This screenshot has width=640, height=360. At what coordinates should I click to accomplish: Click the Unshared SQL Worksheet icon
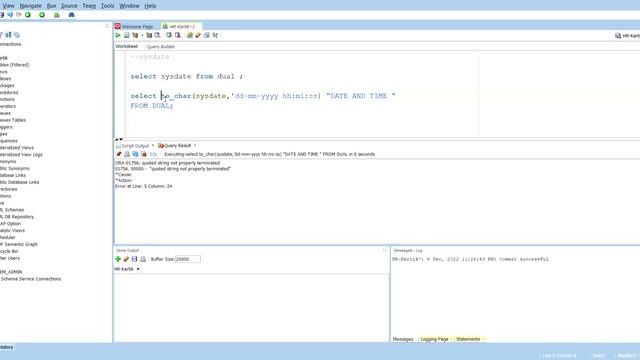[190, 36]
